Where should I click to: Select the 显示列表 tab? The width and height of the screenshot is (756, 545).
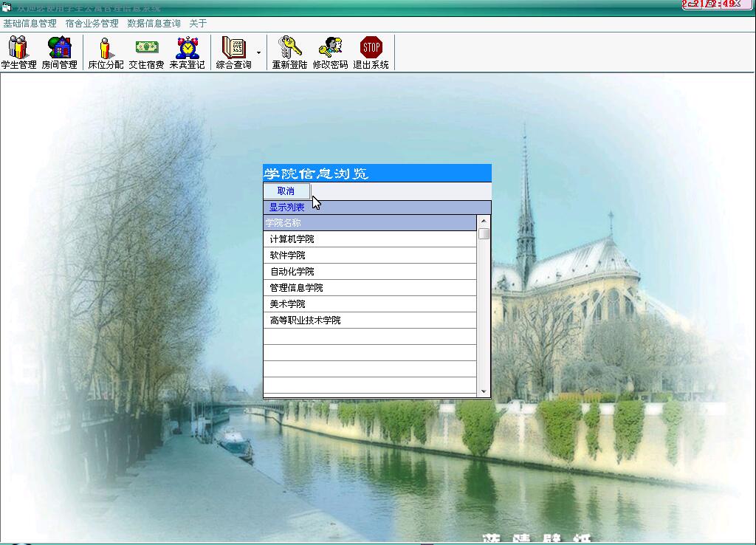[x=286, y=208]
